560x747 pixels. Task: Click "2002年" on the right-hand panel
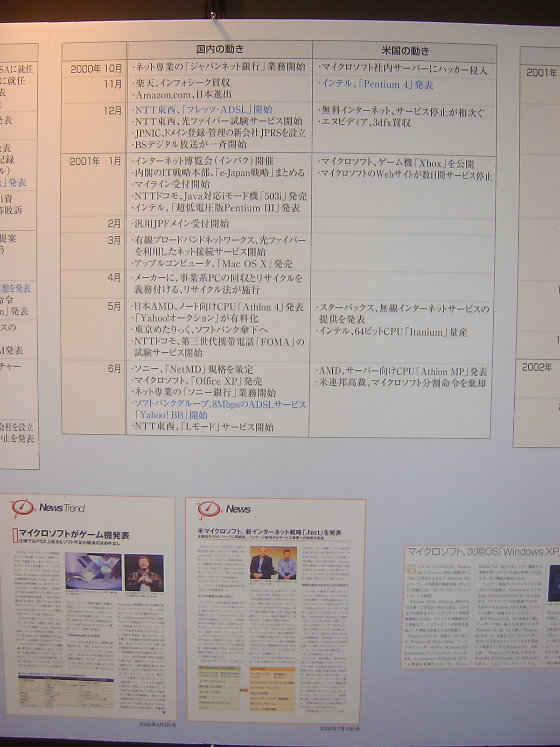click(537, 367)
